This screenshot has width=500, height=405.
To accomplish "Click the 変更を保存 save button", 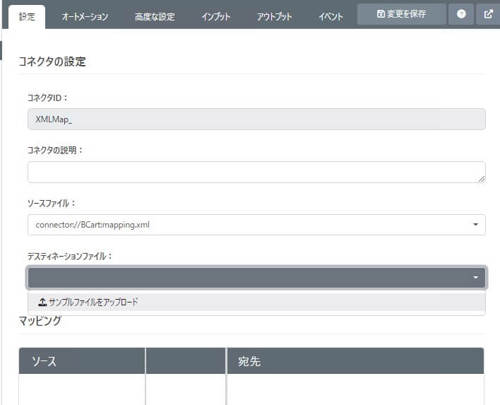I will (401, 14).
